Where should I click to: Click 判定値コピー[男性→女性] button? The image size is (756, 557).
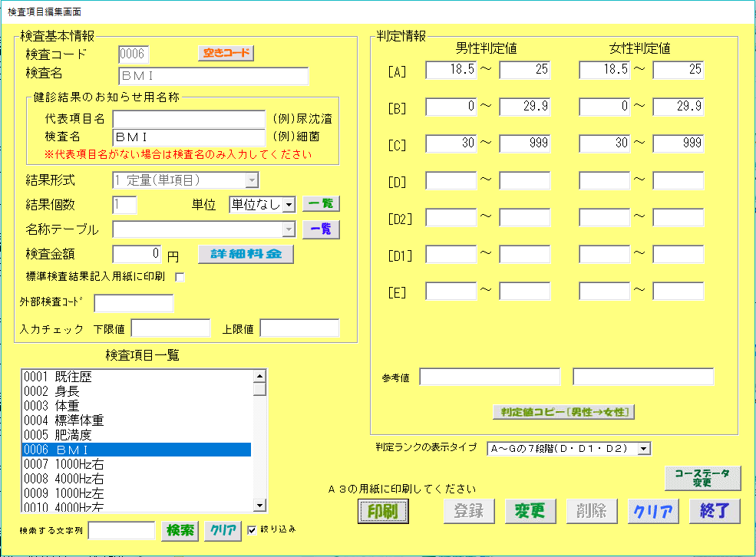564,412
